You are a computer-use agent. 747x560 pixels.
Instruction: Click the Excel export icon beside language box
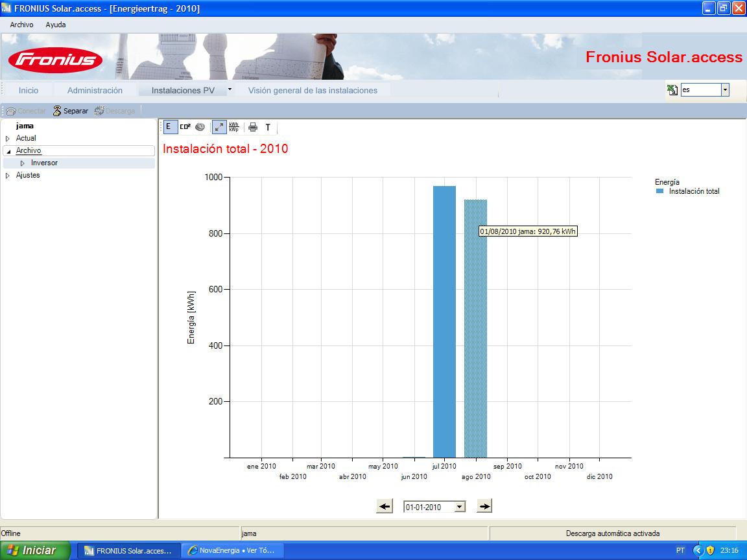click(x=672, y=89)
